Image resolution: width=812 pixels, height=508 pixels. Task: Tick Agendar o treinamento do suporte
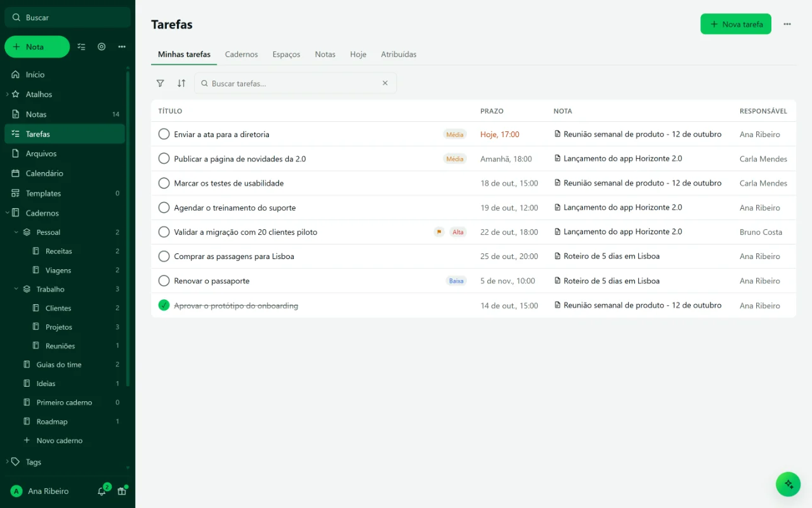[x=164, y=208]
